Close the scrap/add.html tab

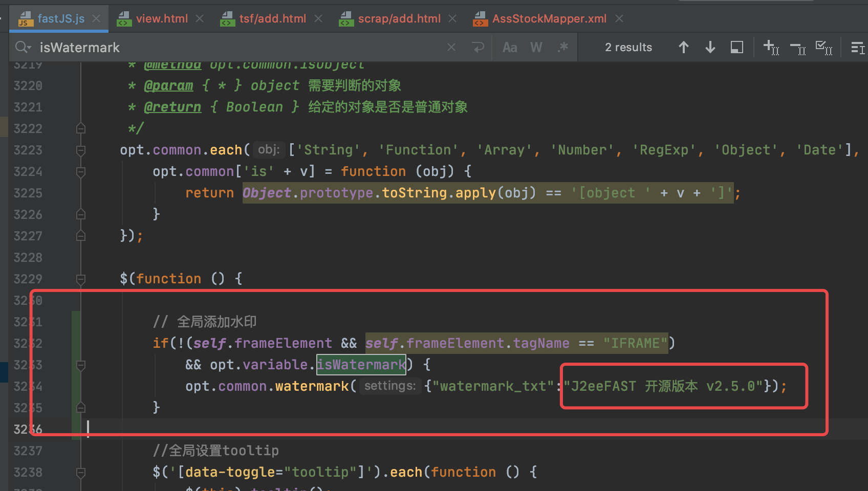coord(452,19)
